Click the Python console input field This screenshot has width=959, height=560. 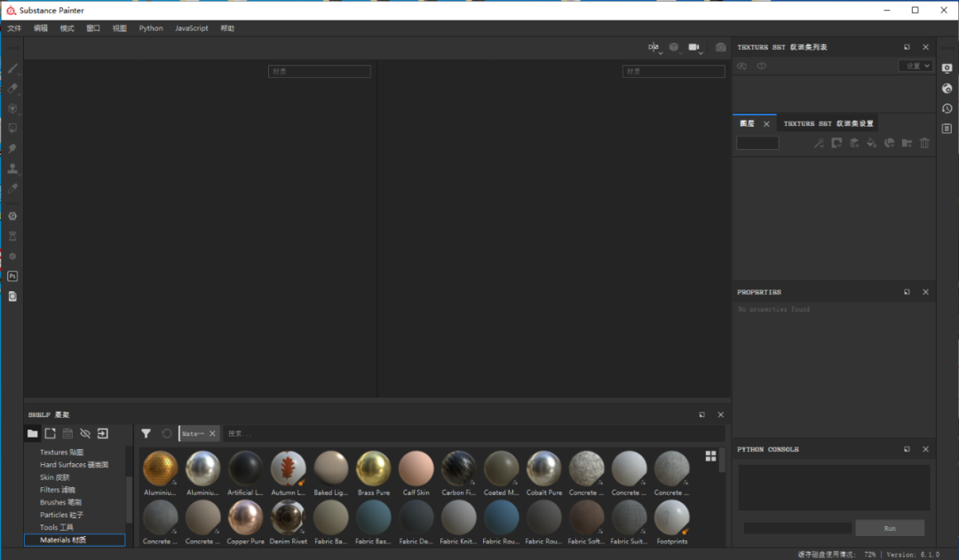797,528
